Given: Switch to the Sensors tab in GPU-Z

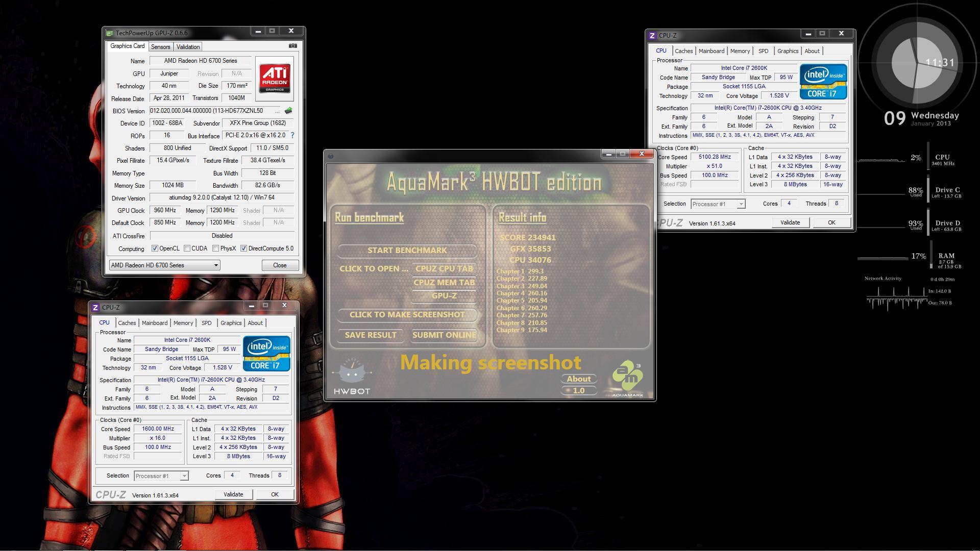Looking at the screenshot, I should point(160,47).
